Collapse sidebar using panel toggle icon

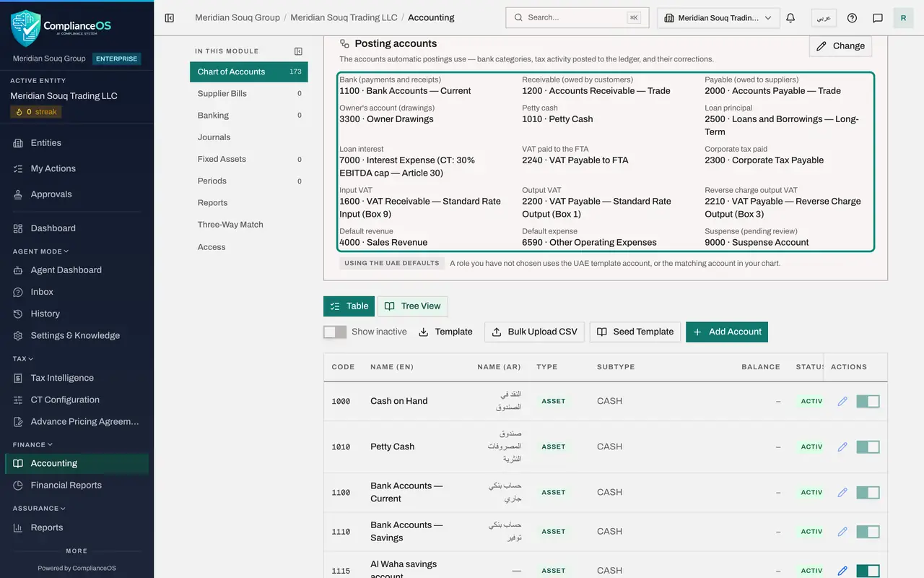coord(170,18)
